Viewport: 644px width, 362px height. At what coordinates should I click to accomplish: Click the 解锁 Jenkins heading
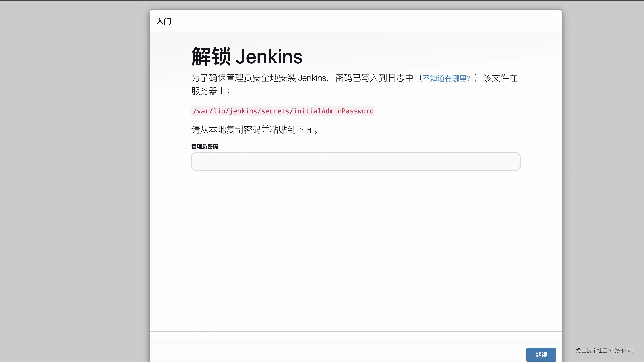247,57
